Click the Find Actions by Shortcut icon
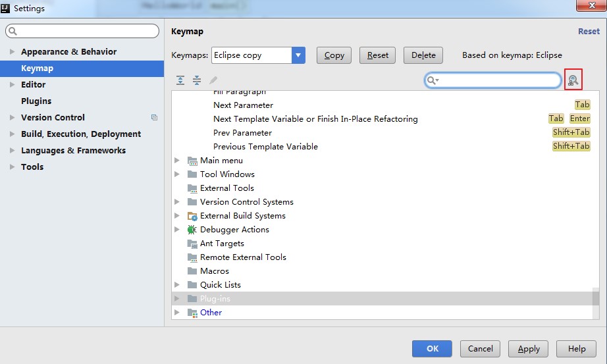Image resolution: width=607 pixels, height=364 pixels. (x=573, y=80)
